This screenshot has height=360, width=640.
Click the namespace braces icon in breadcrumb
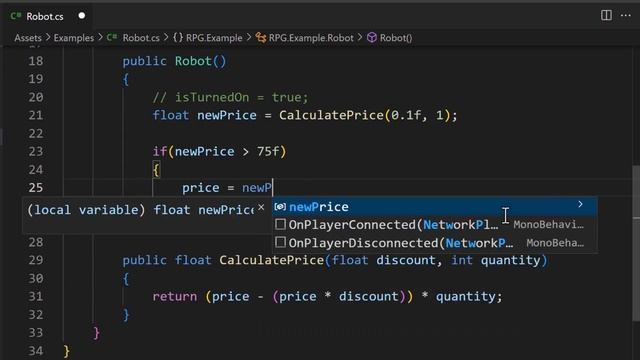pos(178,38)
